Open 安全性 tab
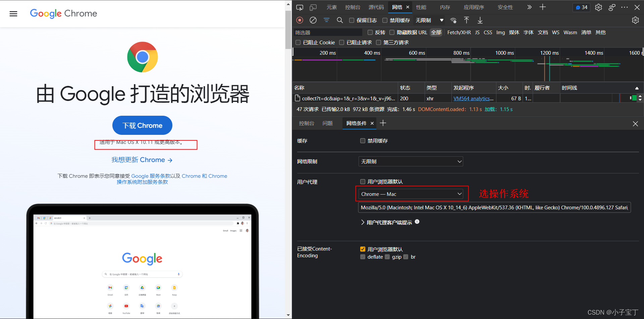The height and width of the screenshot is (319, 644). [505, 7]
